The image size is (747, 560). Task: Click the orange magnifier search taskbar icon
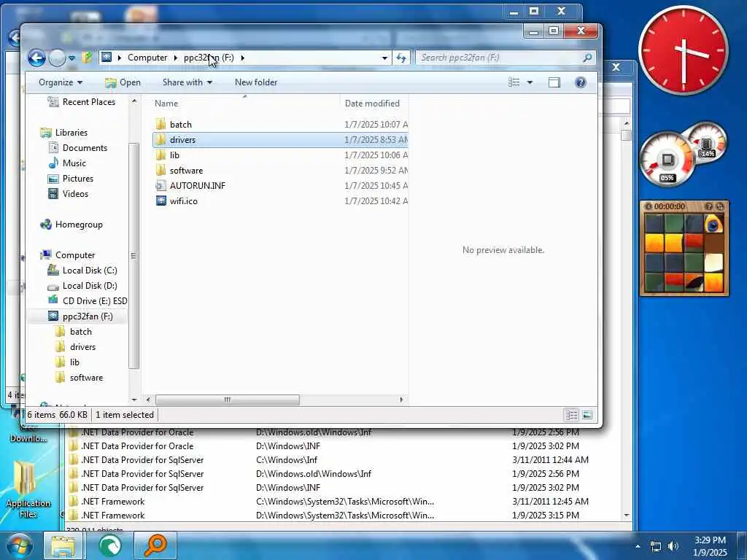[155, 545]
